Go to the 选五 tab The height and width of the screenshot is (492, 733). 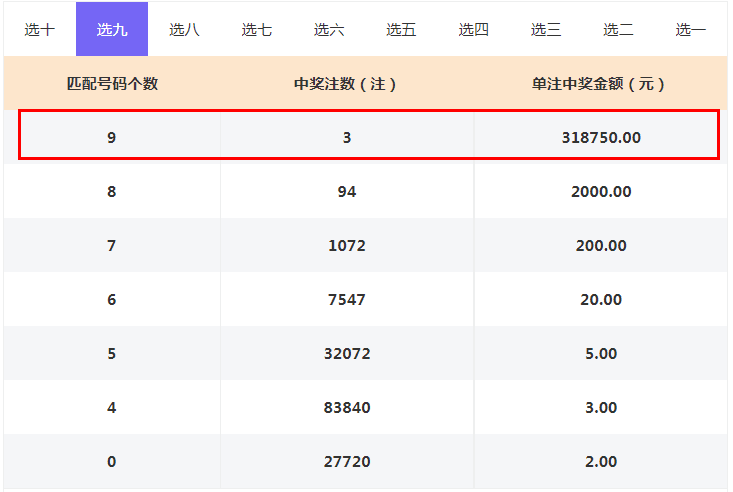pyautogui.click(x=401, y=29)
